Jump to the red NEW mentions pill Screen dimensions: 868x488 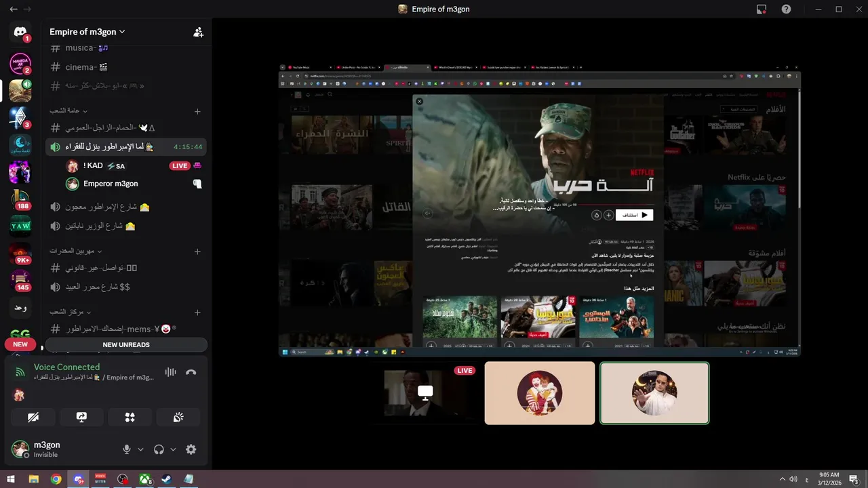coord(20,344)
